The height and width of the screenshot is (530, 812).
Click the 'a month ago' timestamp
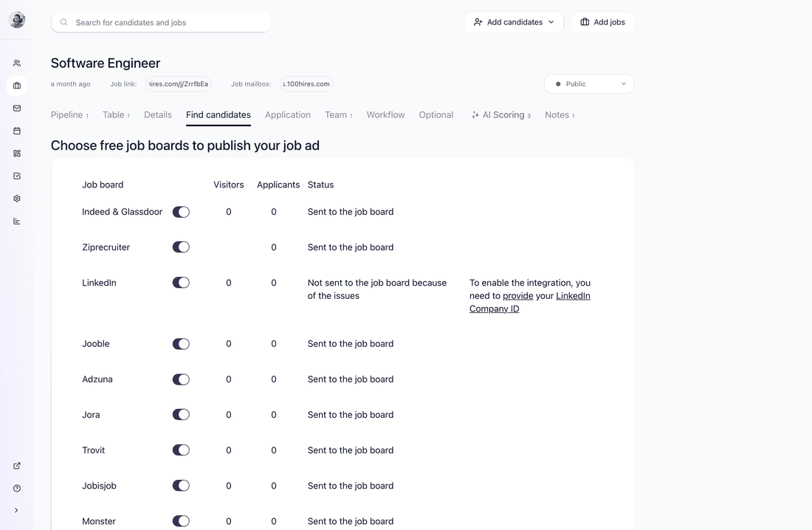pyautogui.click(x=70, y=84)
